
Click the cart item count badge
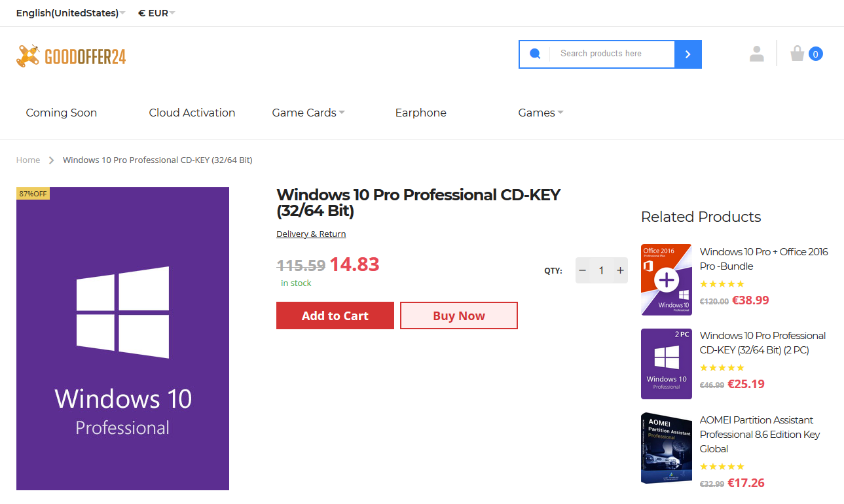pyautogui.click(x=816, y=54)
